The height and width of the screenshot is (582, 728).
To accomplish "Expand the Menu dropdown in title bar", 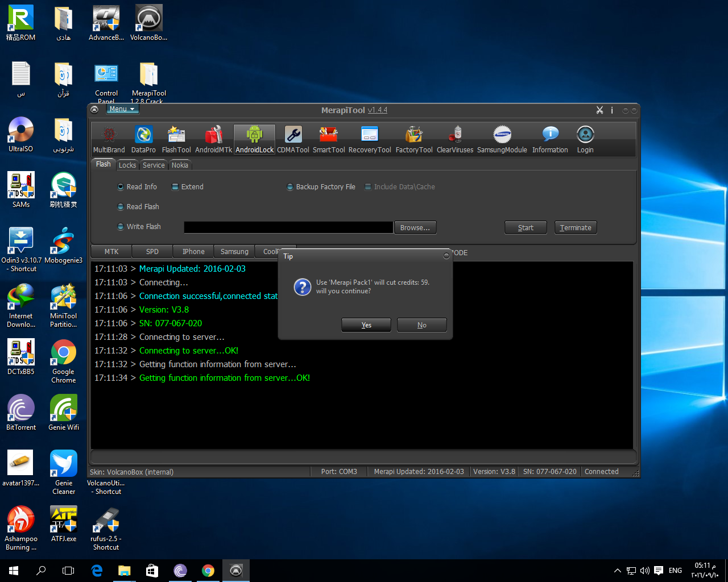I will (122, 109).
